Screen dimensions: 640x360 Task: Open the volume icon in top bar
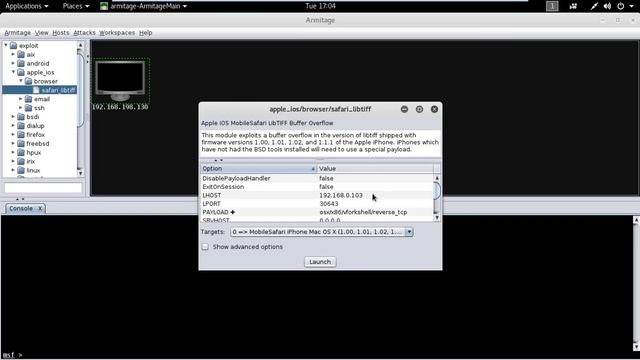(607, 6)
